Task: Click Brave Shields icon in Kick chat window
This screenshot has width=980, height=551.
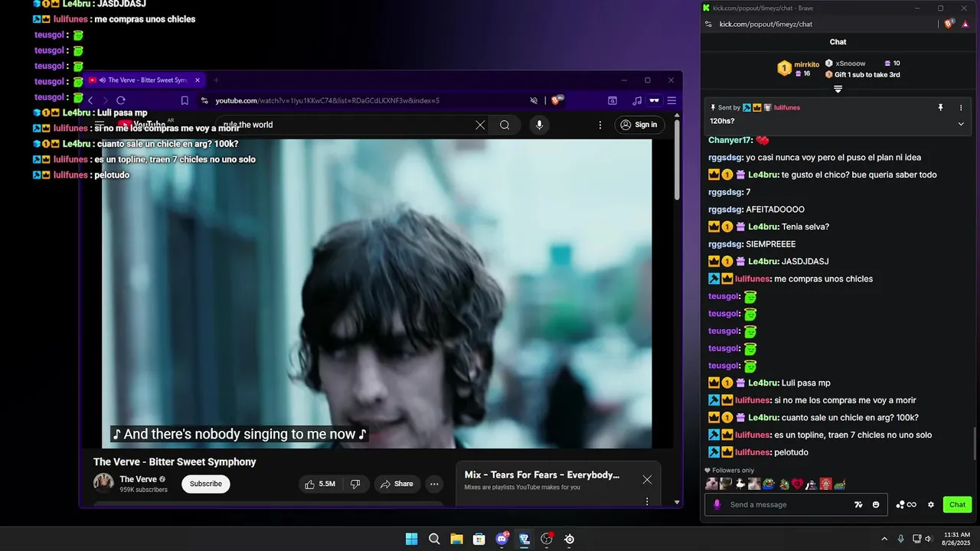Action: point(949,24)
